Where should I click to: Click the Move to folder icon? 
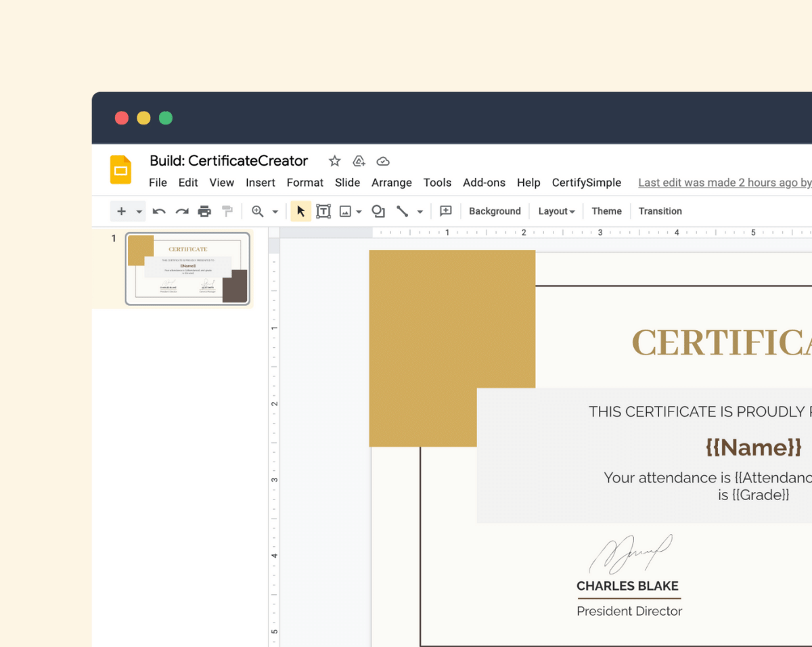tap(359, 161)
